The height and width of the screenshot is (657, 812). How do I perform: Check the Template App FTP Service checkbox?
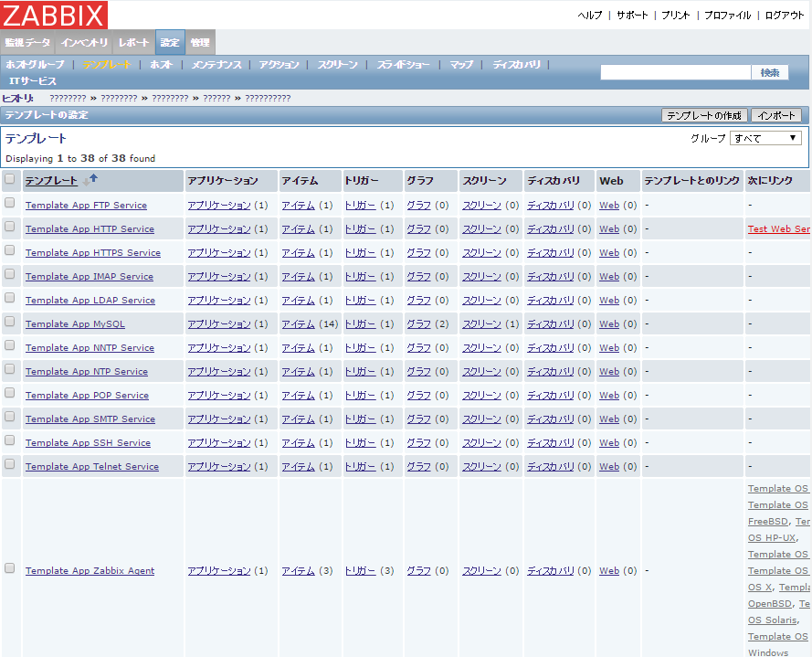tap(10, 203)
